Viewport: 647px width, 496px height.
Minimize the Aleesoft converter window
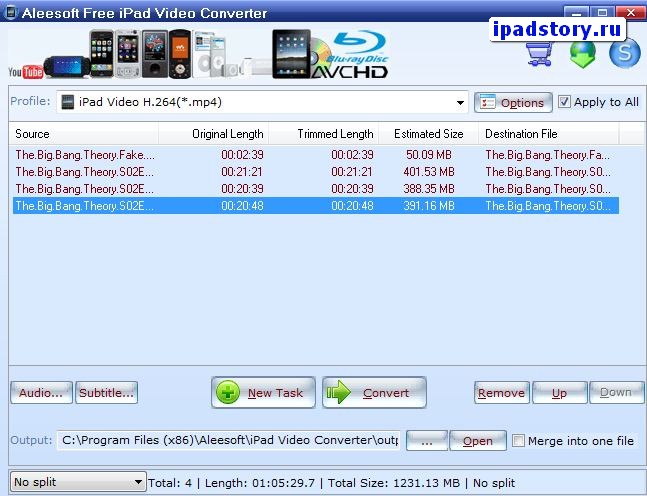576,12
